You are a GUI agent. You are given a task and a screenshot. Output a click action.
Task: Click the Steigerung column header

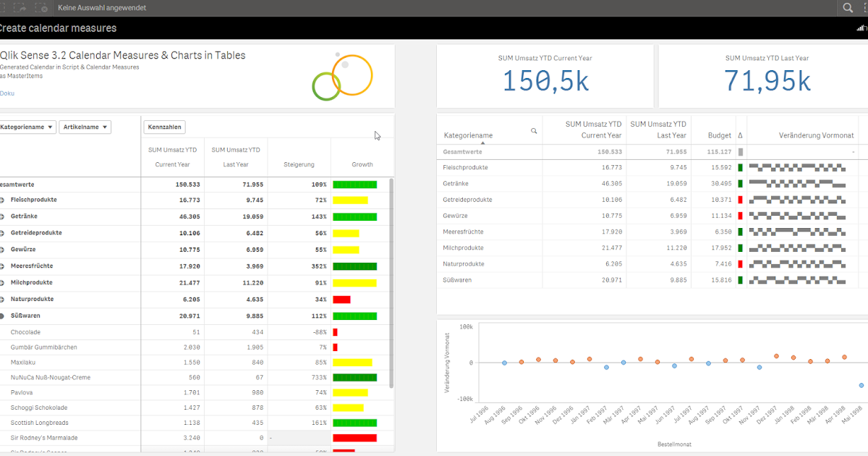[299, 164]
